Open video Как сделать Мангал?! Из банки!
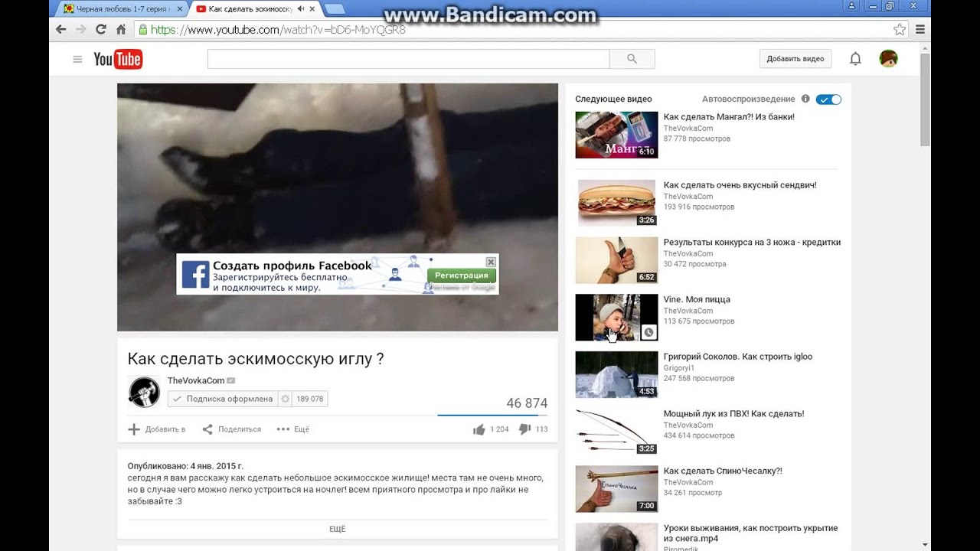The image size is (980, 551). point(729,117)
